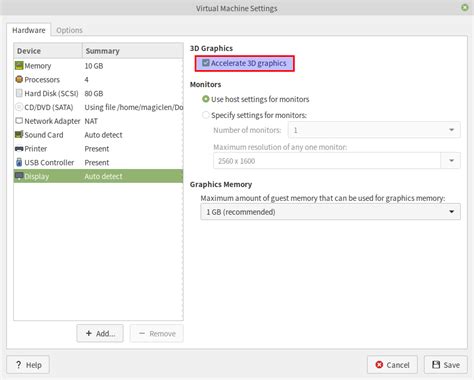Click the Remove button
The image size is (474, 380).
(x=157, y=333)
